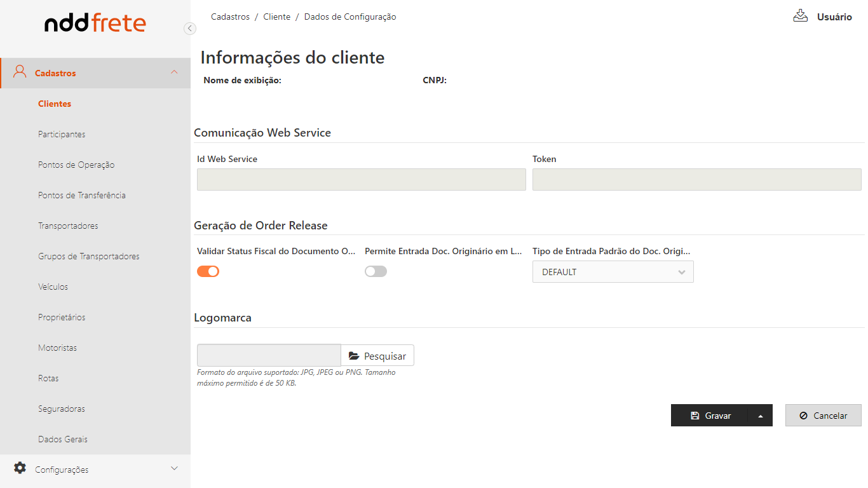Open the Usuário account menu

coord(834,17)
